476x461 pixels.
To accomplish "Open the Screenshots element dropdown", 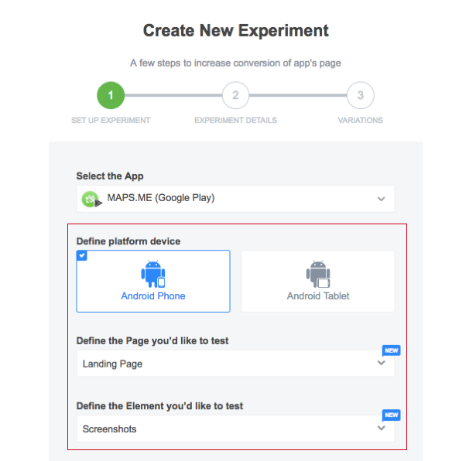I will pos(235,429).
